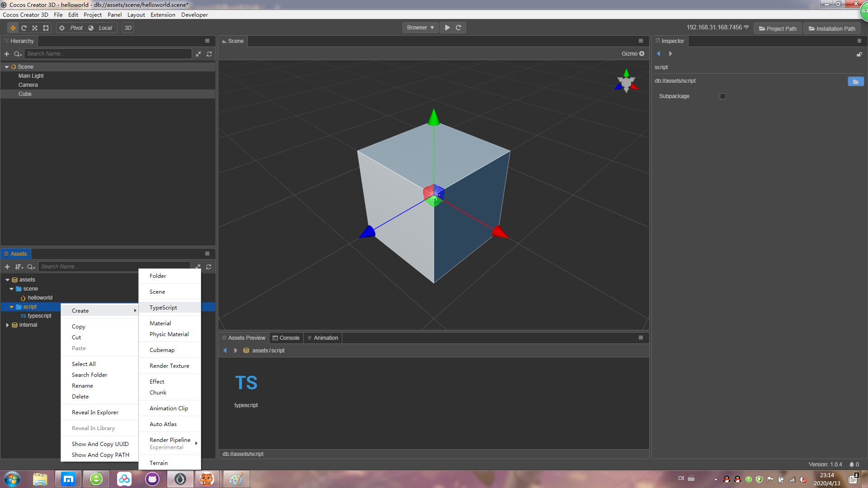Image resolution: width=868 pixels, height=488 pixels.
Task: Switch to the Console tab
Action: [286, 338]
